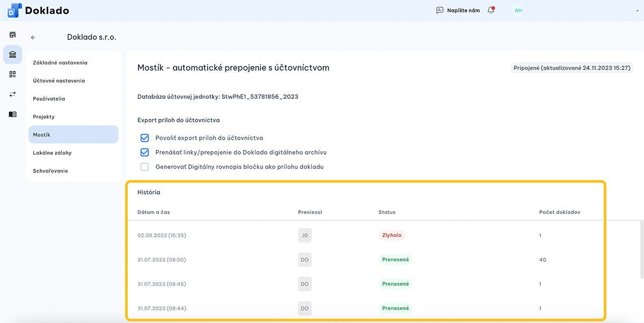Click the Doklado s.r.o. company title

pos(92,37)
